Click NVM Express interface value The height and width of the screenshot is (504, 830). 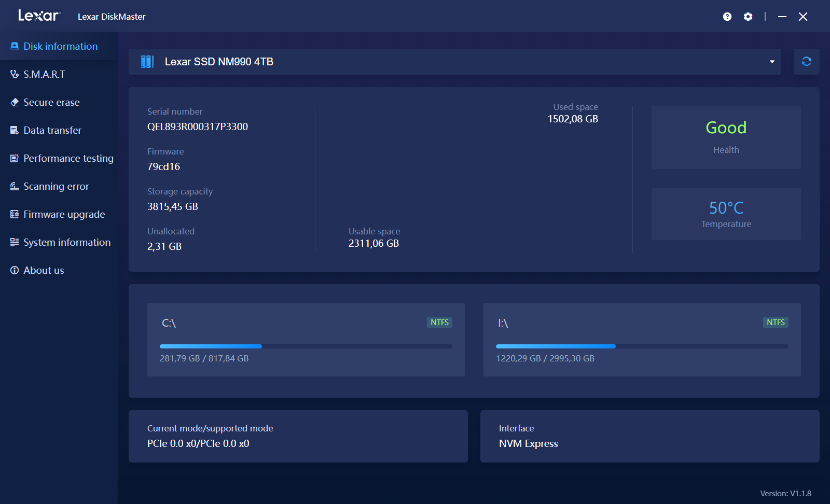pyautogui.click(x=529, y=443)
